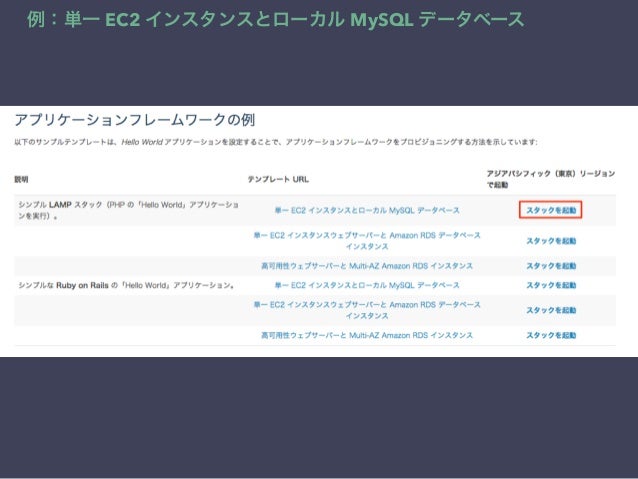Click the アプリケーションフレームワークの例 heading
The height and width of the screenshot is (479, 638).
click(x=135, y=120)
